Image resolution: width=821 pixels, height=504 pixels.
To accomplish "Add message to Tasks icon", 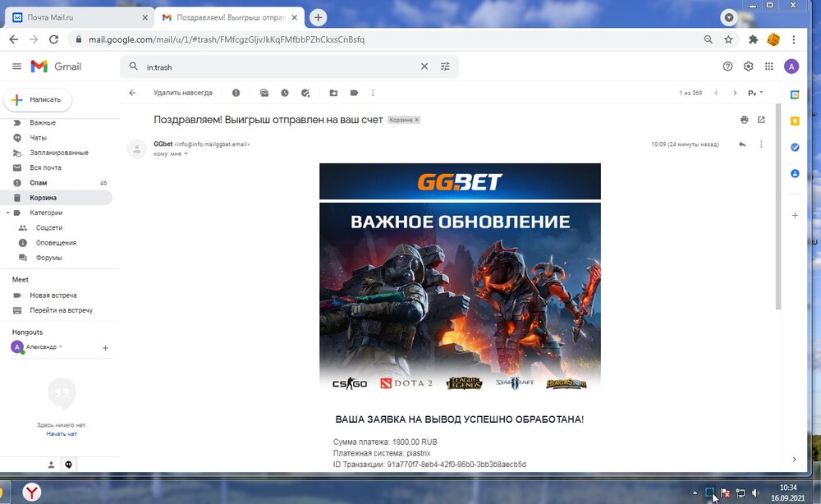I will pyautogui.click(x=305, y=93).
